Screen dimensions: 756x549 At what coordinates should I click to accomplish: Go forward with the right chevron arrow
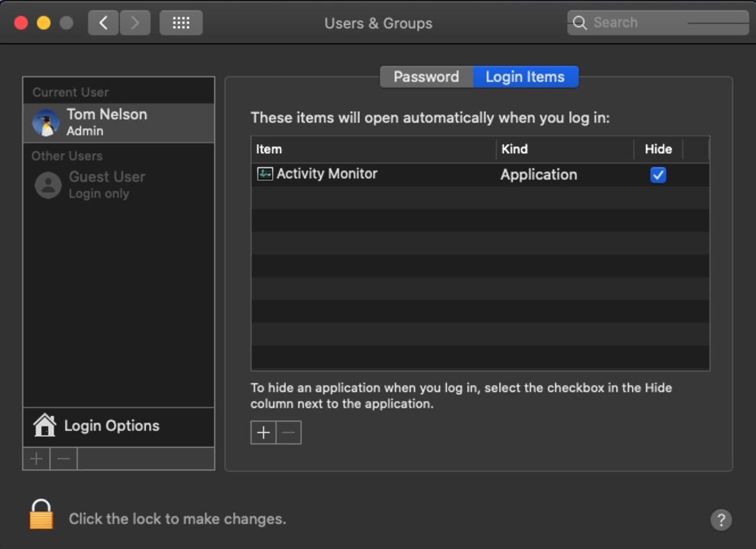coord(135,23)
